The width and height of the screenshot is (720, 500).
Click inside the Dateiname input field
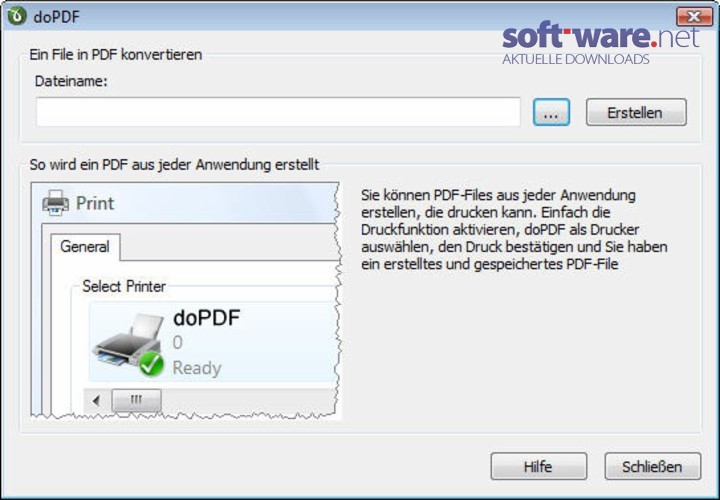click(278, 112)
